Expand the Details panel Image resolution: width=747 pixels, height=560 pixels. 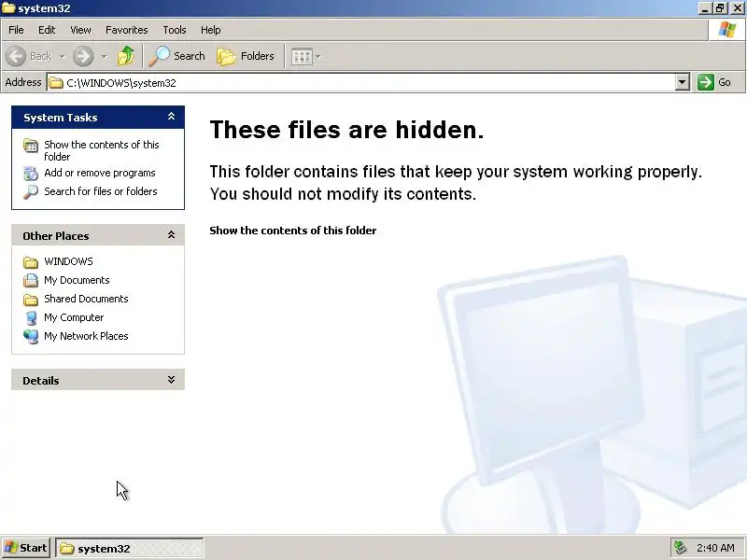171,380
